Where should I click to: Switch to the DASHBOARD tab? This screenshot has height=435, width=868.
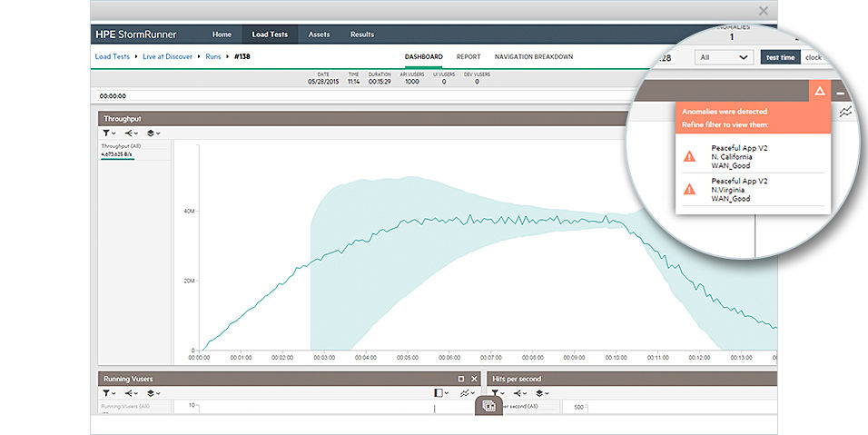point(423,57)
